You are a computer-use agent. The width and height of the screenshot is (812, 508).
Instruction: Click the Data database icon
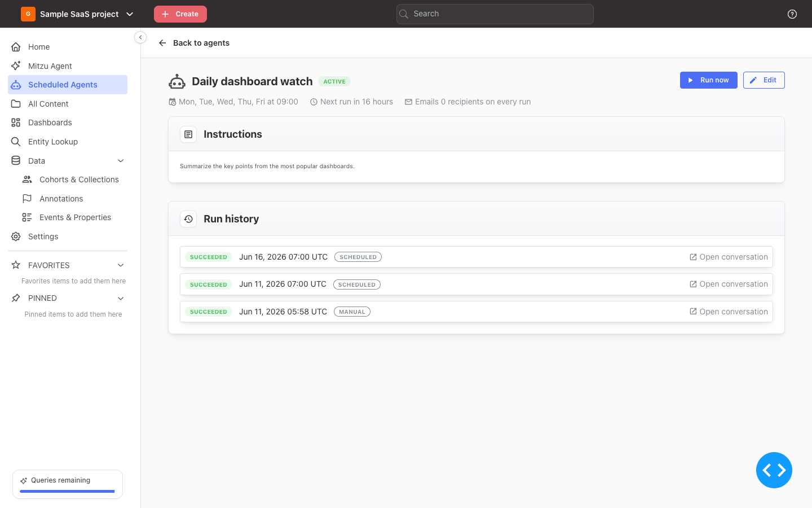click(x=16, y=161)
